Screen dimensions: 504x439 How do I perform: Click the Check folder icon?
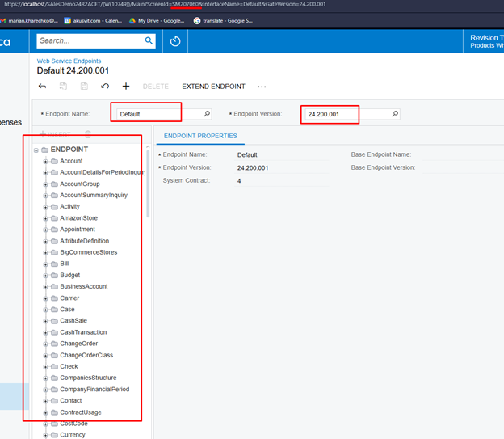[54, 366]
